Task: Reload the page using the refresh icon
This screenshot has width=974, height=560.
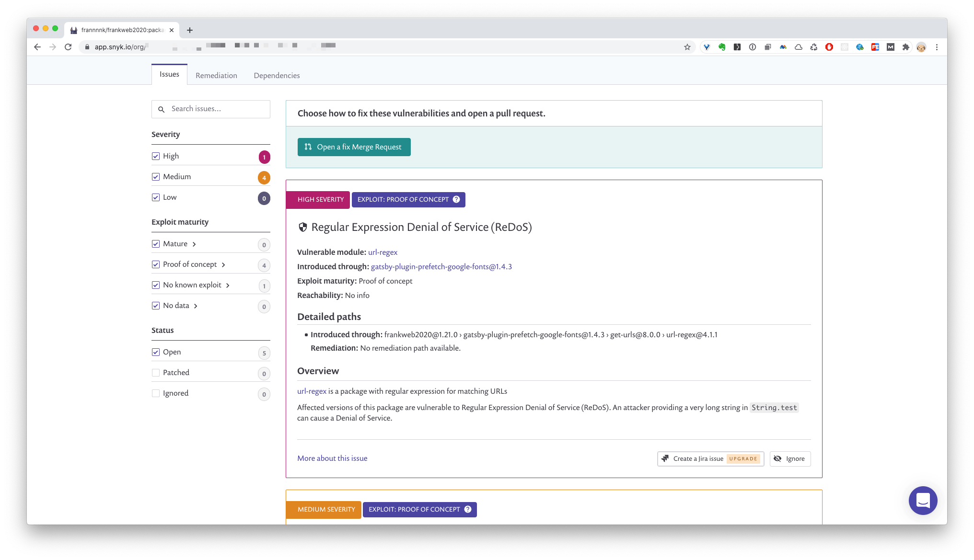Action: pyautogui.click(x=68, y=47)
